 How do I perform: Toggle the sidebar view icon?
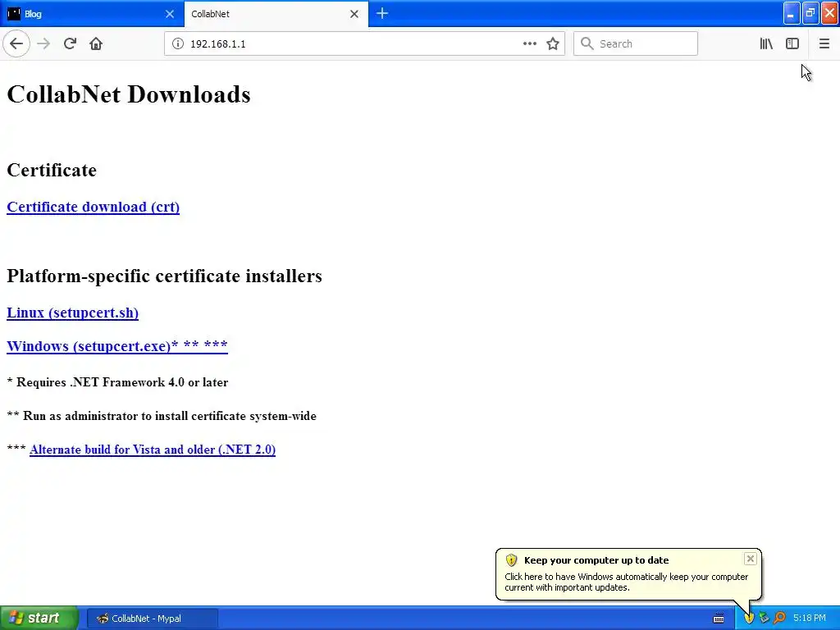pyautogui.click(x=792, y=44)
